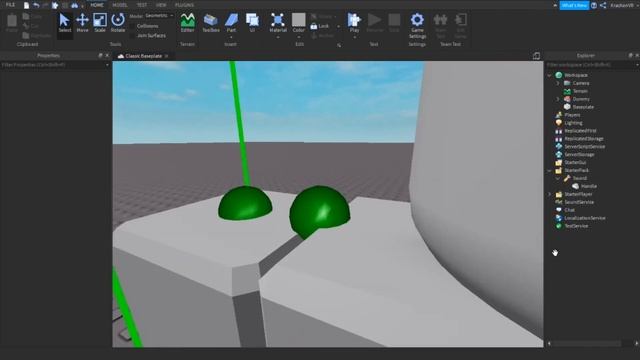Select the Baseplate item in Explorer
The image size is (640, 360).
pyautogui.click(x=583, y=107)
